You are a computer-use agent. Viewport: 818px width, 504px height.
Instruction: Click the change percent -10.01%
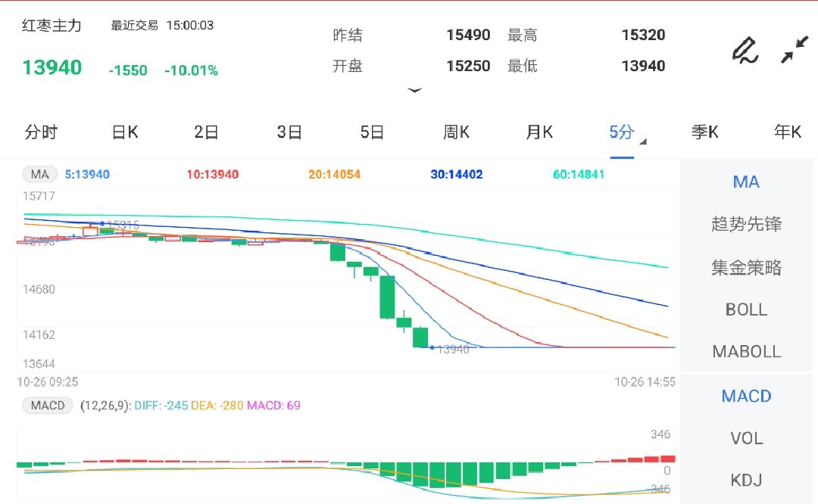(191, 70)
